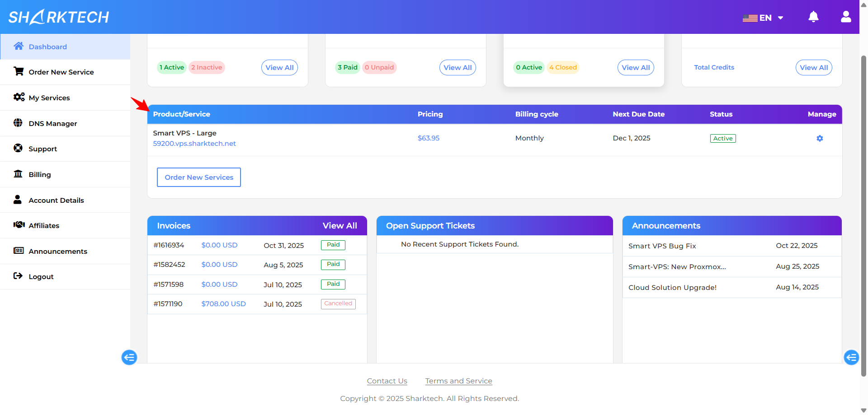Viewport: 868px width, 415px height.
Task: Click the Paid badge for invoice #1616934
Action: point(333,245)
